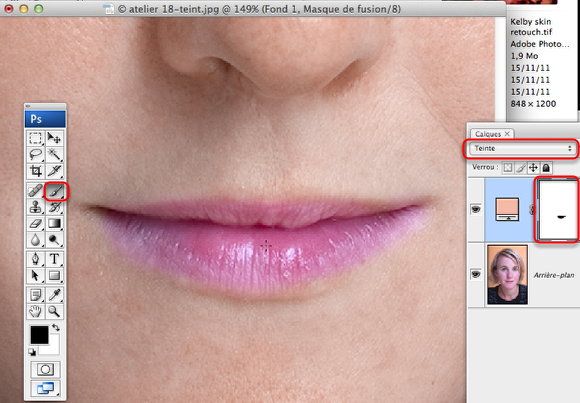This screenshot has height=403, width=580.
Task: Select the Zoom magnifier tool
Action: [x=55, y=312]
